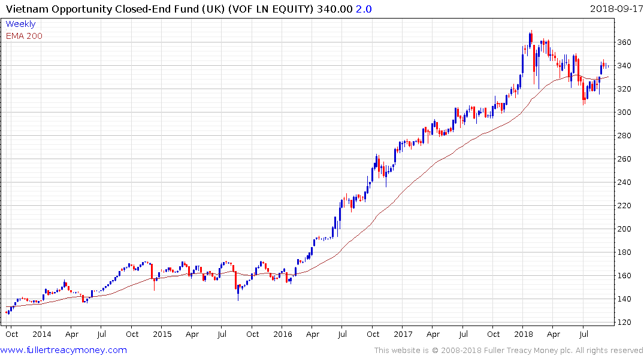Click the 'Weekly' chart interval label

tap(20, 24)
